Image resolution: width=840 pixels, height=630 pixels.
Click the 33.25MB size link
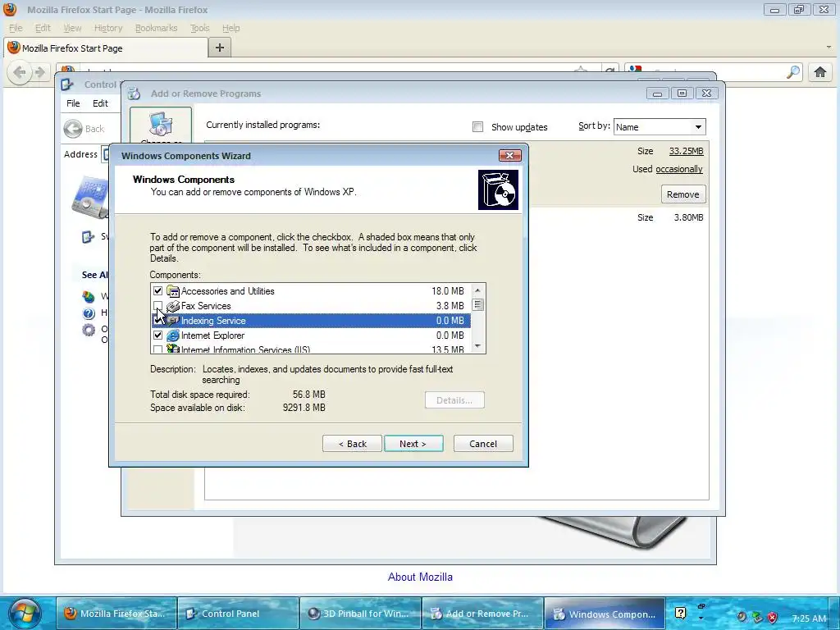pyautogui.click(x=687, y=151)
